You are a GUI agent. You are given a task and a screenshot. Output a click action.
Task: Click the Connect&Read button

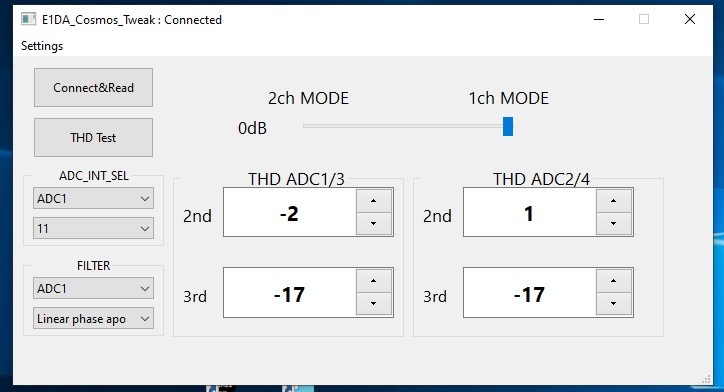[93, 88]
